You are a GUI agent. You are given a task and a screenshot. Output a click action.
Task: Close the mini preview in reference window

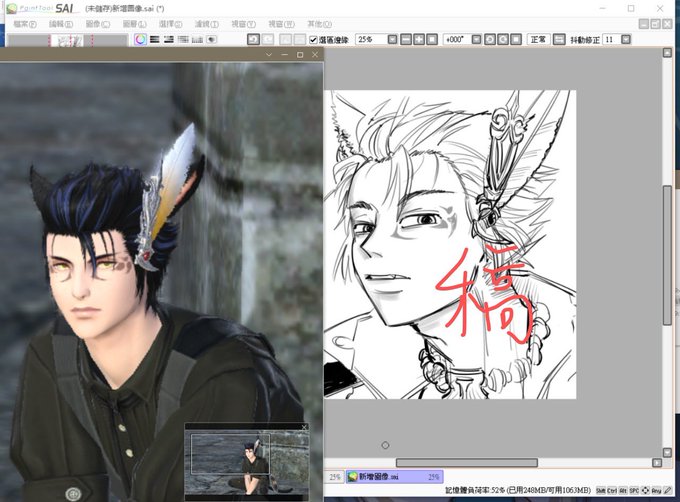(x=304, y=427)
